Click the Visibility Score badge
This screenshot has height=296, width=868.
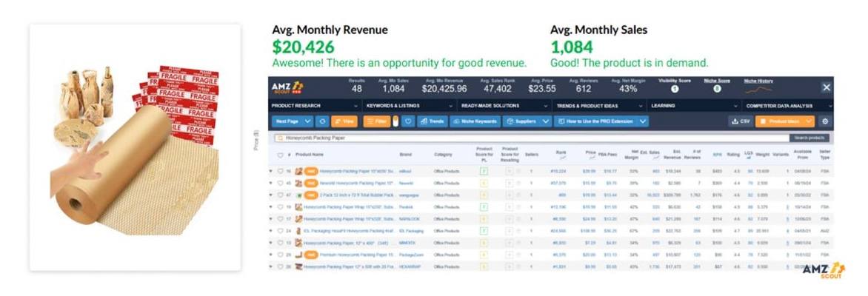(x=674, y=89)
